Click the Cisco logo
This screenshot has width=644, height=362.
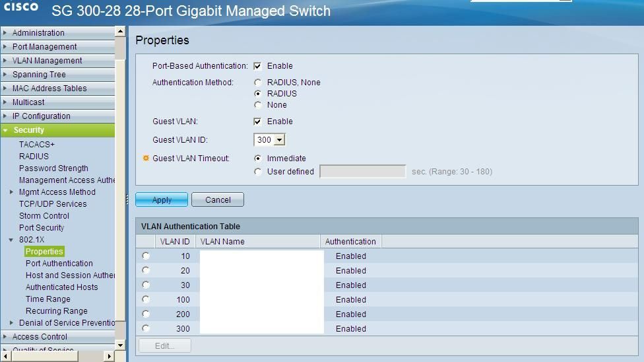(x=21, y=6)
